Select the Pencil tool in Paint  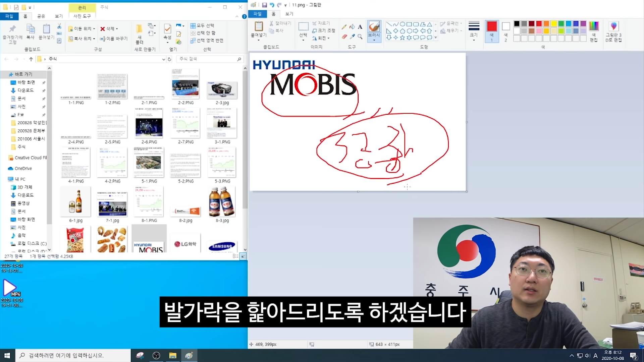[344, 27]
